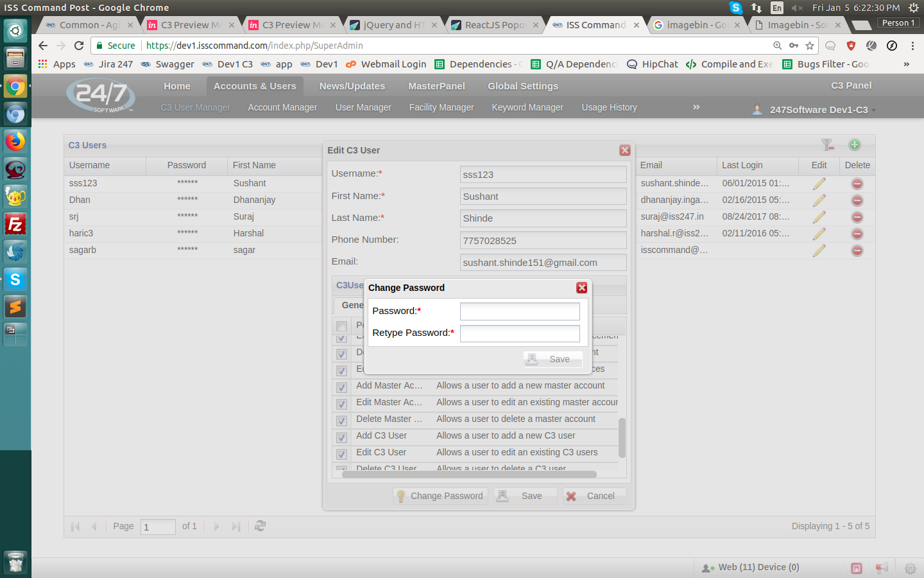The height and width of the screenshot is (578, 924).
Task: Click the edit pencil for user Dhan
Action: click(819, 200)
